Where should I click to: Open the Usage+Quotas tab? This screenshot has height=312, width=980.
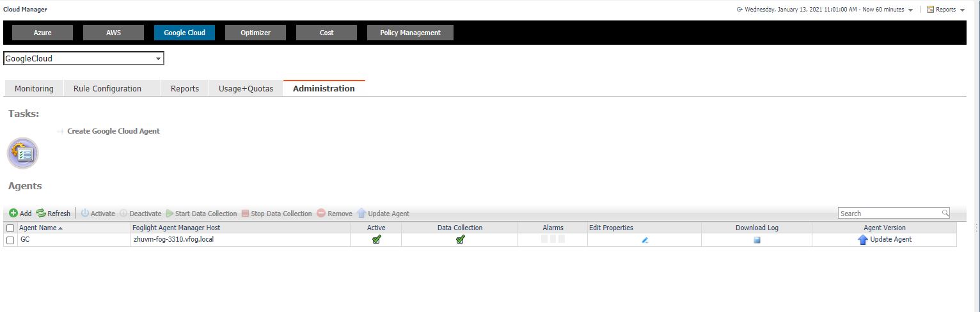pyautogui.click(x=246, y=89)
